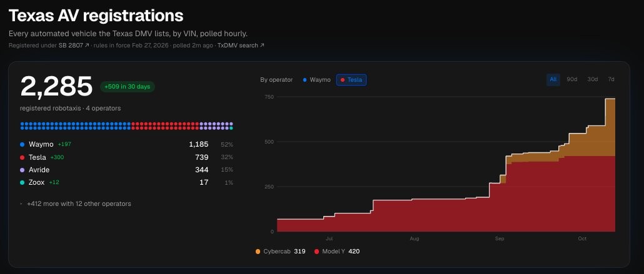The image size is (644, 274).
Task: Select the Tesla operator row label
Action: (38, 157)
